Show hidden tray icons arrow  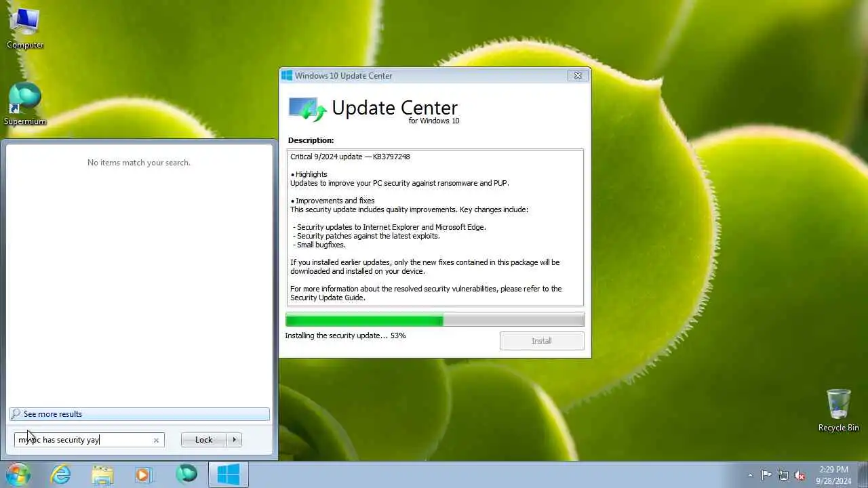click(750, 475)
